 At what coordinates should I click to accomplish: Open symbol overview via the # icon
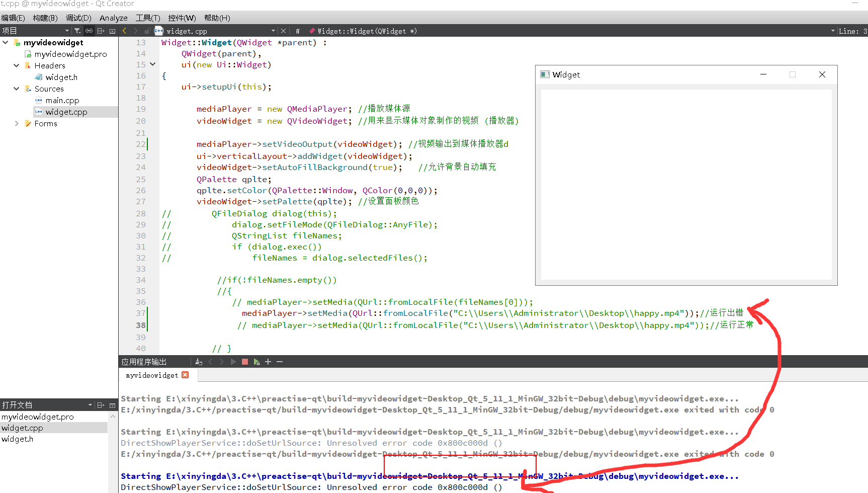point(298,31)
